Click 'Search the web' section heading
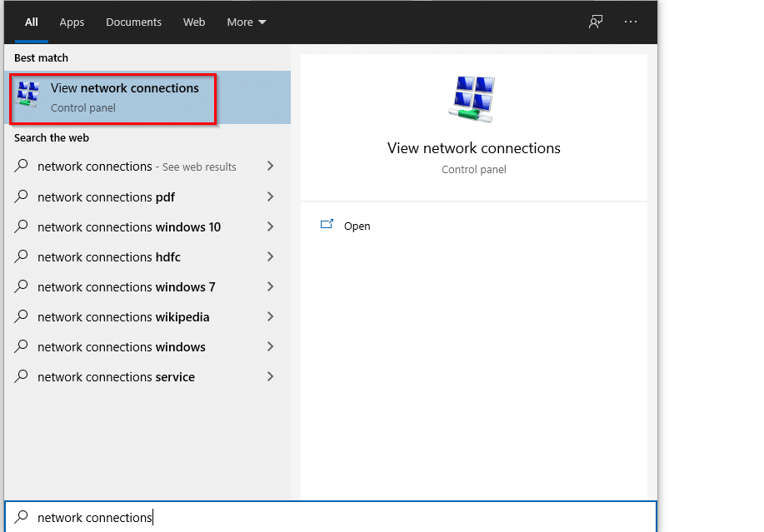Viewport: 764px width, 532px height. [52, 137]
